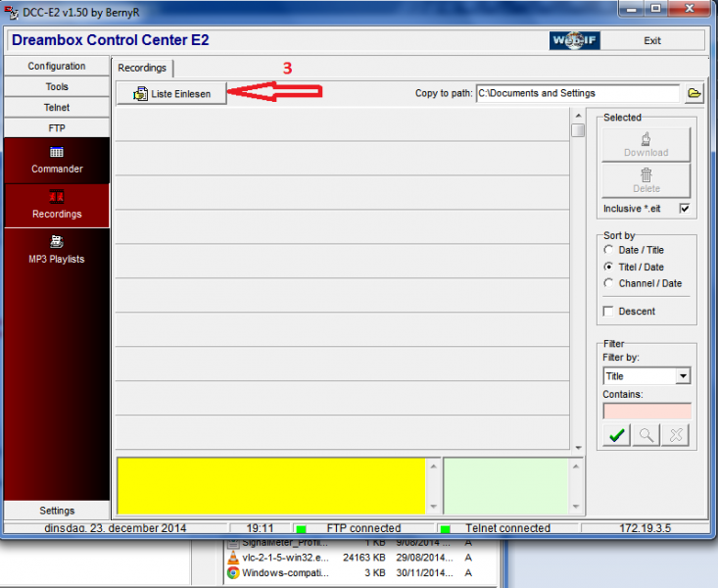Toggle the Inclusive *.eit checkbox
Screen dimensions: 718x588
coord(684,209)
